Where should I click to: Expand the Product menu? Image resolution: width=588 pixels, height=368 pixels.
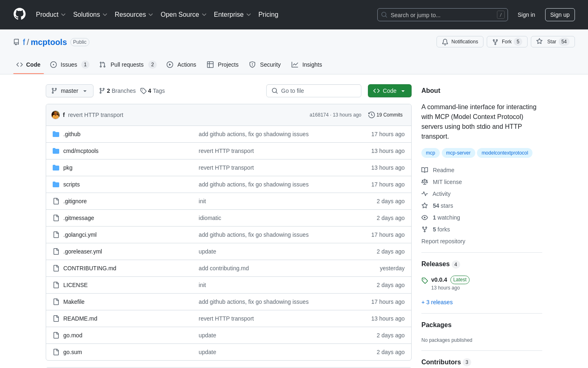click(x=51, y=14)
